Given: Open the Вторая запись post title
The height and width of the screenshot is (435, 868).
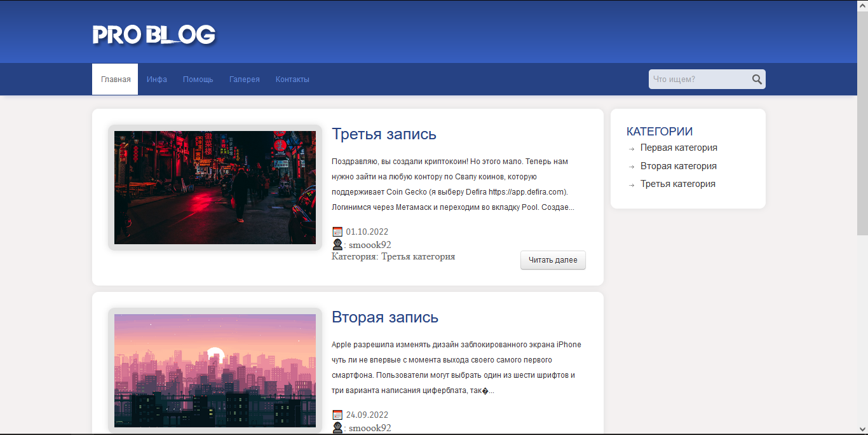Looking at the screenshot, I should point(385,317).
